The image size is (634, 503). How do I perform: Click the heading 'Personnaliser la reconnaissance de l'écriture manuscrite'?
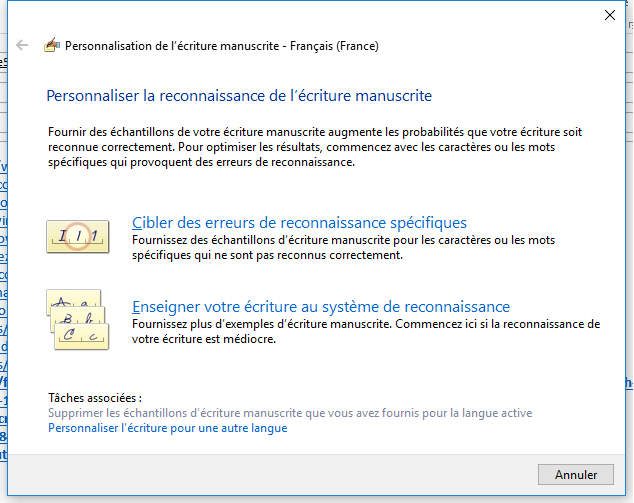click(x=239, y=96)
